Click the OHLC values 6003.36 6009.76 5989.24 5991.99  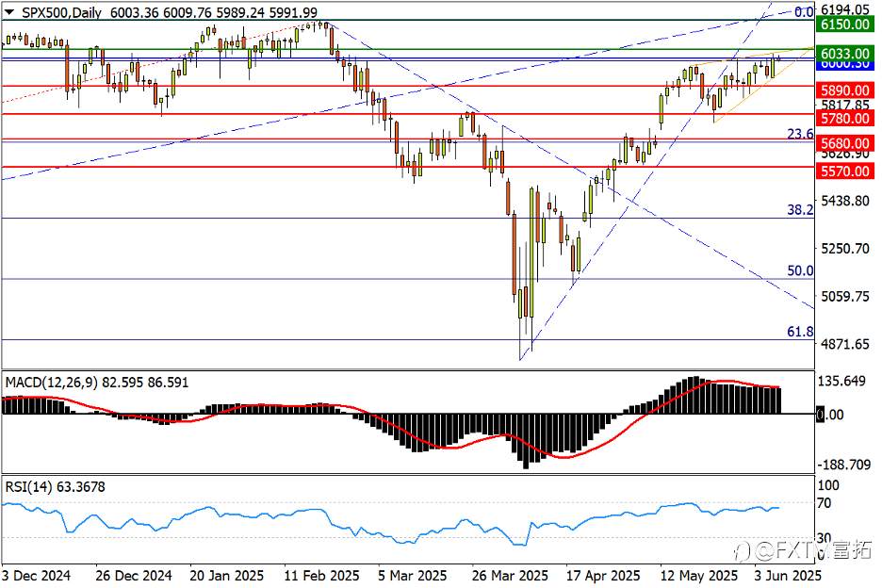(x=214, y=12)
